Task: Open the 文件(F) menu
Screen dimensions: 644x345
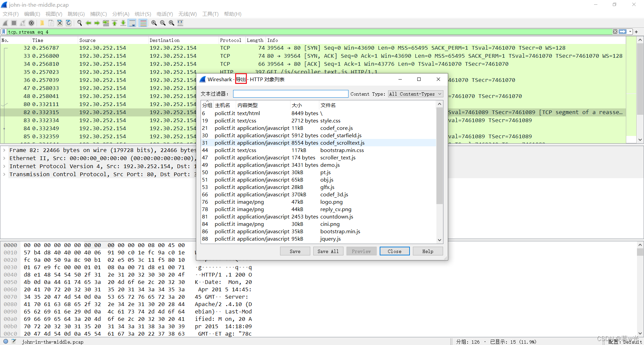Action: pos(11,14)
